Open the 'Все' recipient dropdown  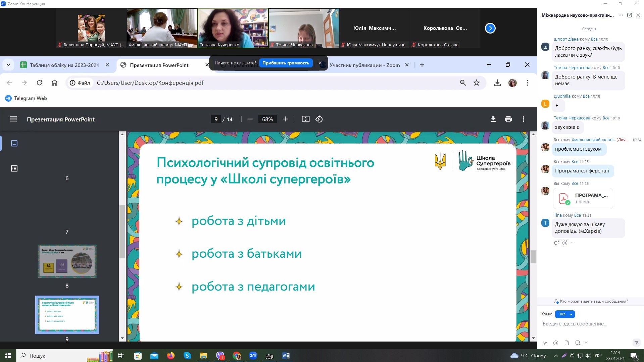[565, 314]
